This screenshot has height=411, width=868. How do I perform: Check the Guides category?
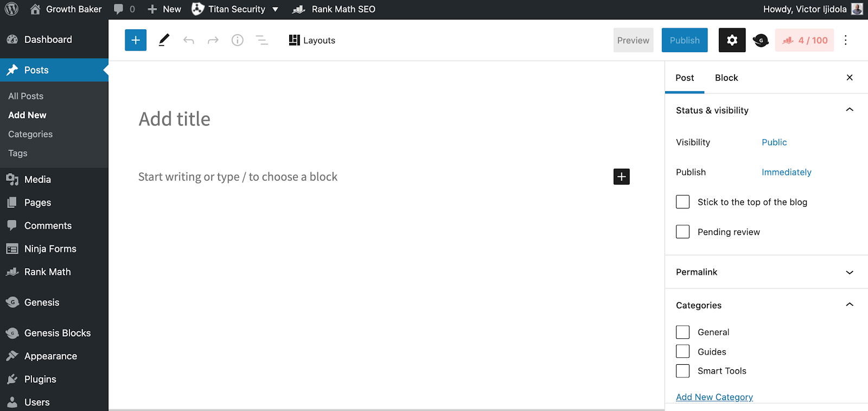tap(682, 352)
